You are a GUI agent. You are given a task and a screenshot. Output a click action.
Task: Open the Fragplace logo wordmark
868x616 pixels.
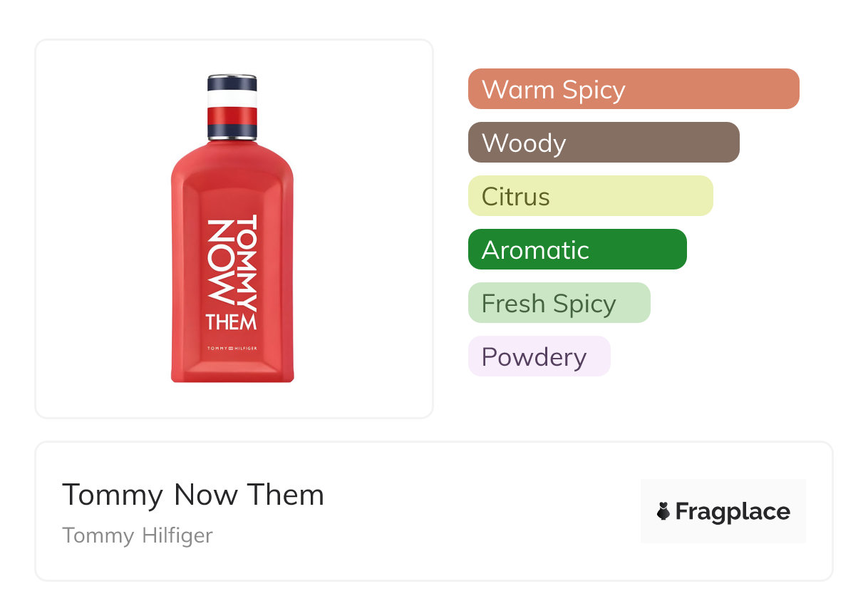(x=733, y=511)
